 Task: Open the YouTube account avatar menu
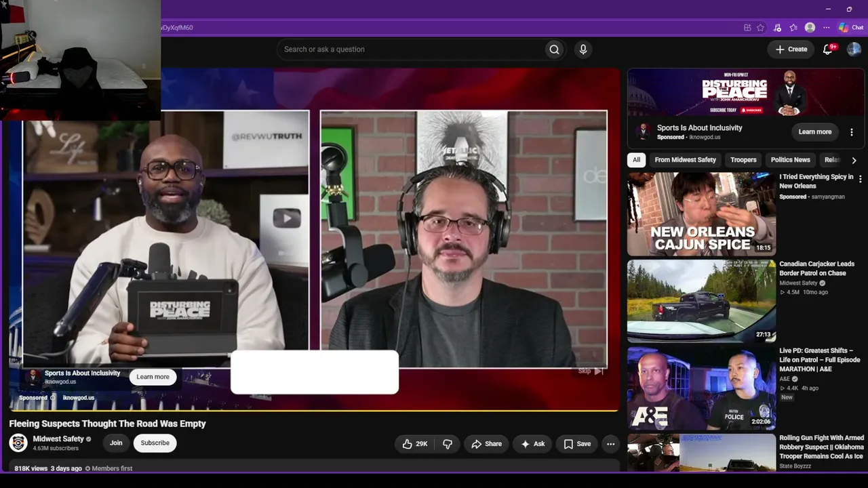click(x=854, y=49)
